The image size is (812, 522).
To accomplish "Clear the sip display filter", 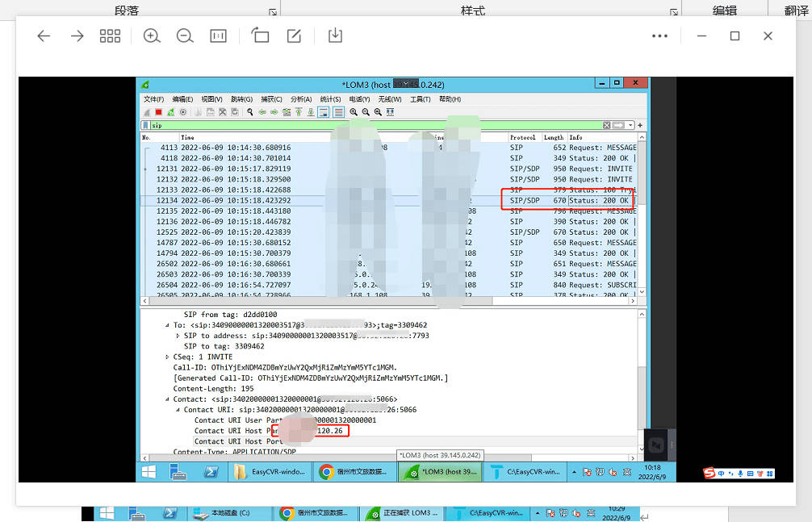I will coord(606,125).
